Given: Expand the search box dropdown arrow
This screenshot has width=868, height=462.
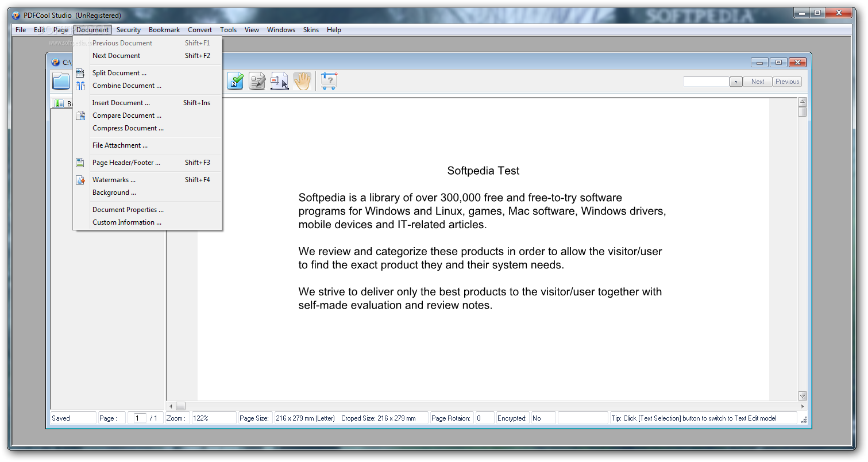Looking at the screenshot, I should [x=736, y=82].
